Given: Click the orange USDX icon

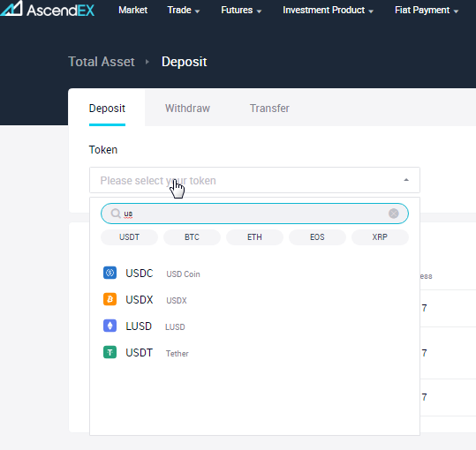Looking at the screenshot, I should 110,299.
